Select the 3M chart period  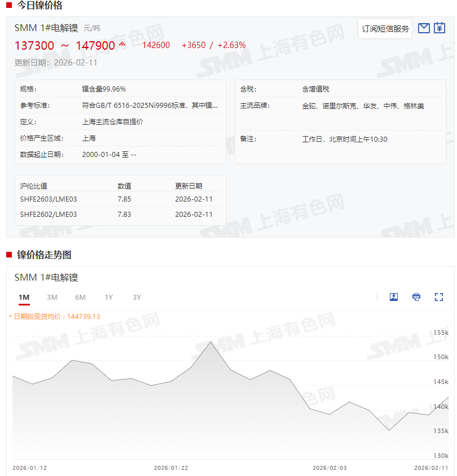(x=52, y=298)
